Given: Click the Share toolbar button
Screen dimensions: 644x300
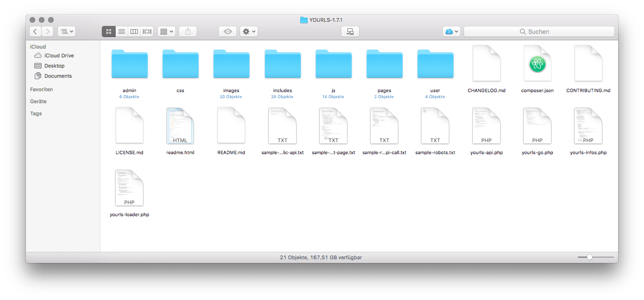Looking at the screenshot, I should (188, 31).
